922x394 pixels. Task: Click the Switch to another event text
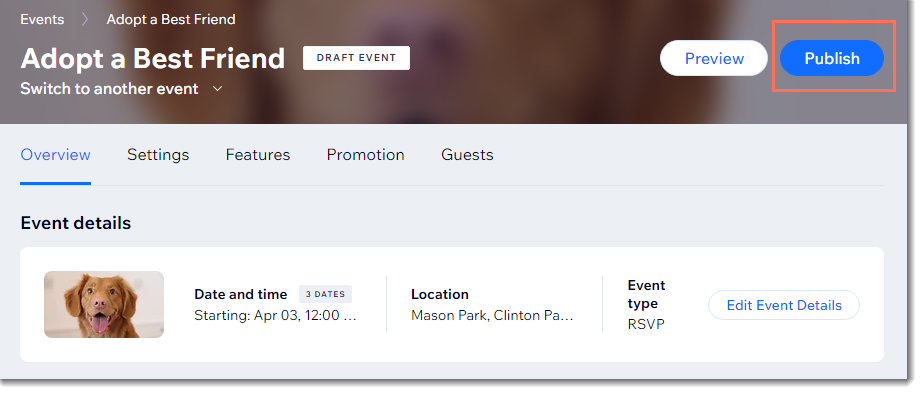109,89
